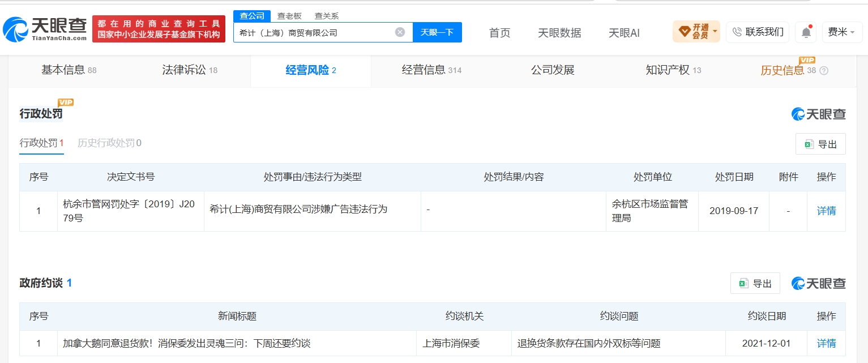Export the 政府约谈 table to Excel

click(x=755, y=283)
